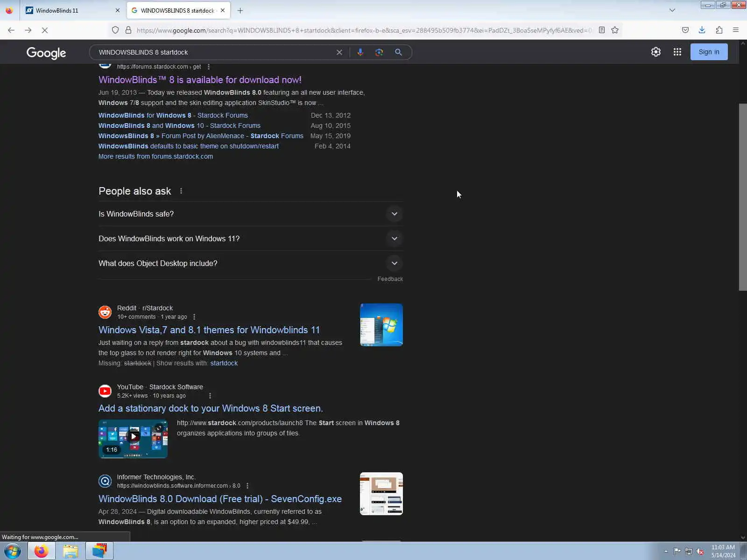747x560 pixels.
Task: Toggle Firefox reader view
Action: click(x=602, y=30)
